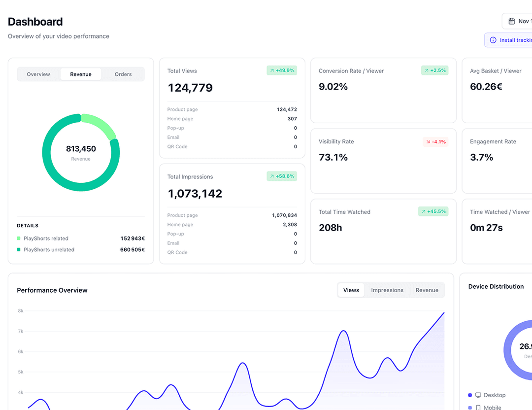Select the Views button in Performance Overview
The width and height of the screenshot is (532, 410).
point(351,290)
